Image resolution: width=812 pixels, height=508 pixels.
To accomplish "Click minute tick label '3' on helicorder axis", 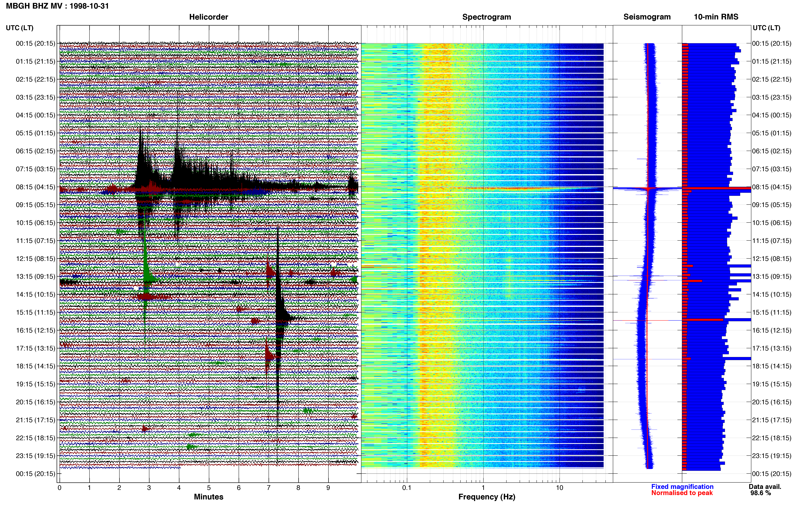I will [149, 488].
